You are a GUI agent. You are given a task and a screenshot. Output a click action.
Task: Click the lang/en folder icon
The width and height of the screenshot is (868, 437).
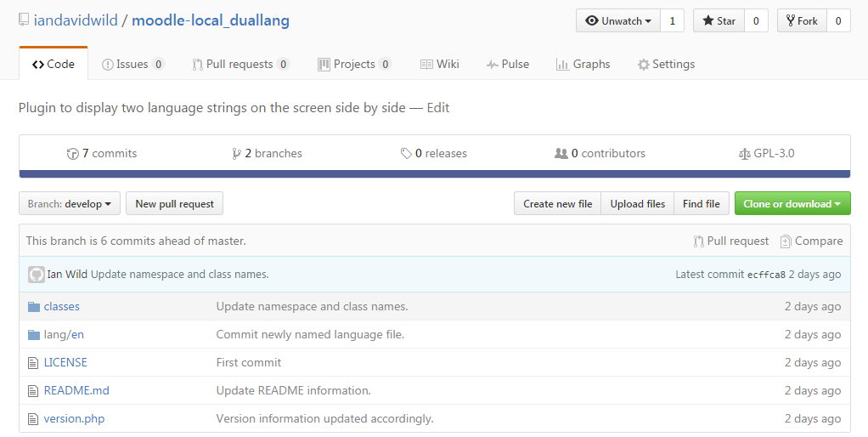click(x=34, y=334)
